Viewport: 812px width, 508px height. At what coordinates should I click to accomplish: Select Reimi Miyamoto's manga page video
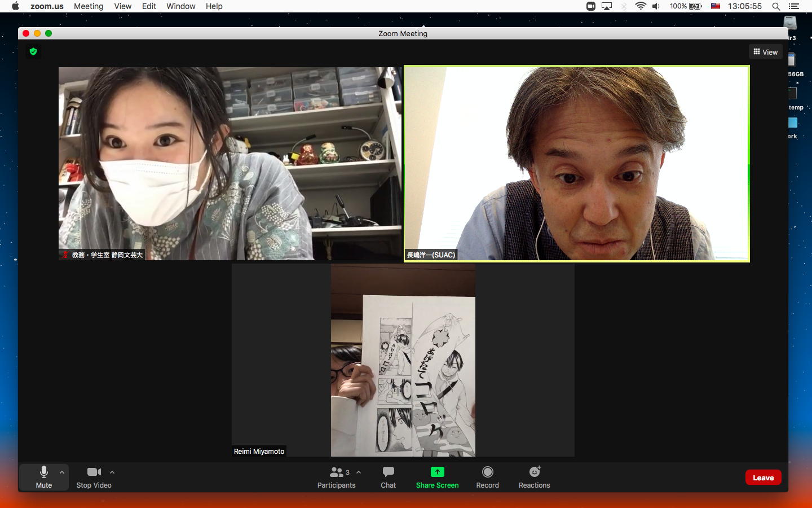click(403, 360)
